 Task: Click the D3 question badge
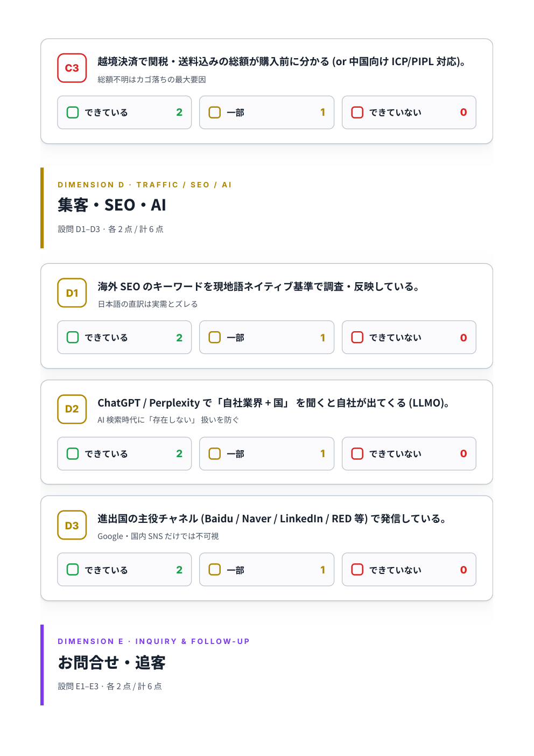(x=72, y=525)
